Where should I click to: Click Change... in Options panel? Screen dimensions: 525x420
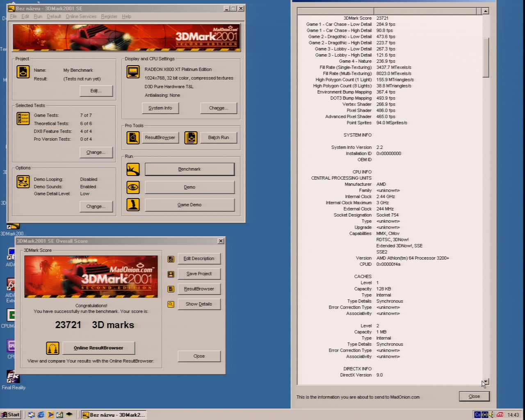pos(96,206)
